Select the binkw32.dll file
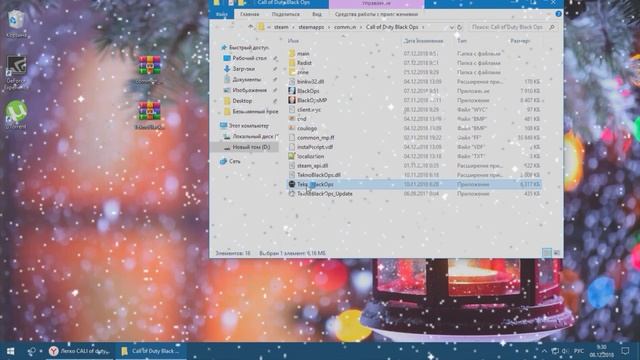Image resolution: width=640 pixels, height=360 pixels. [310, 82]
